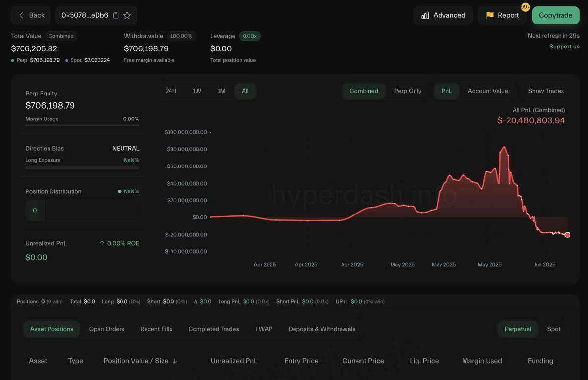Select the 1M time range

tap(221, 91)
